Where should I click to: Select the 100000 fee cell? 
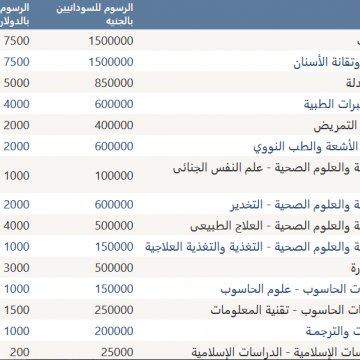pyautogui.click(x=114, y=176)
